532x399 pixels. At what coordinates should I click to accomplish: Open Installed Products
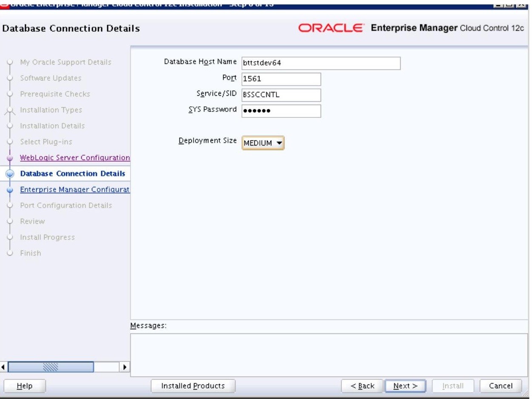pos(193,386)
